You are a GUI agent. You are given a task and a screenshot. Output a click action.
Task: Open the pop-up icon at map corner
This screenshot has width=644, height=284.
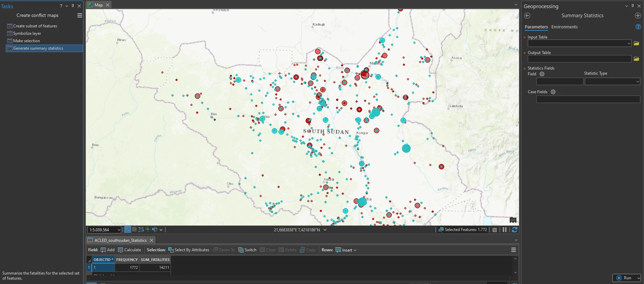pos(513,220)
